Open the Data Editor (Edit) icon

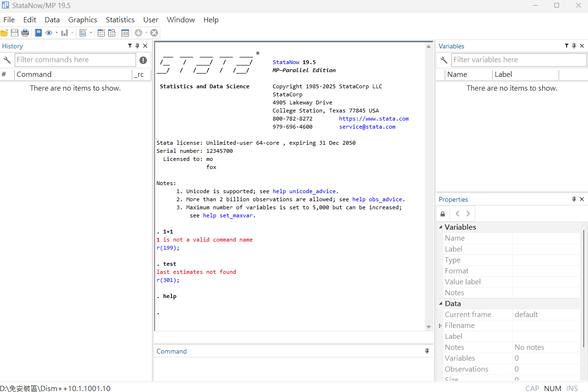point(101,33)
